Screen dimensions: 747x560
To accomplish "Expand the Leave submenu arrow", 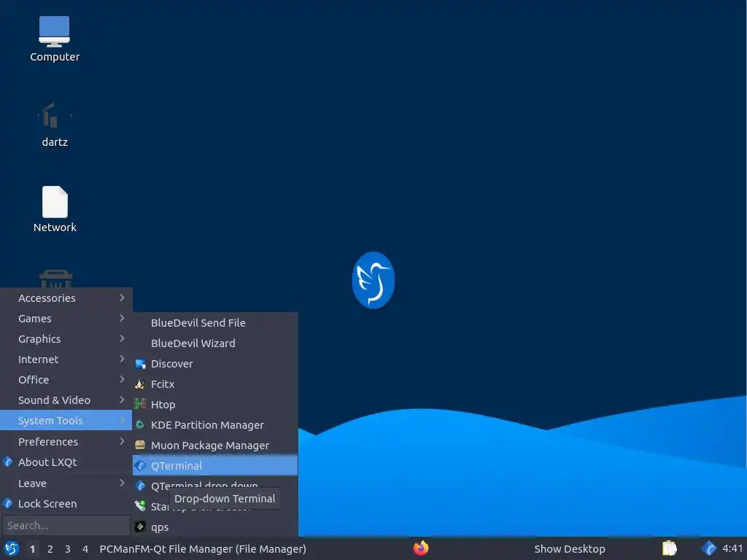I will click(x=122, y=483).
